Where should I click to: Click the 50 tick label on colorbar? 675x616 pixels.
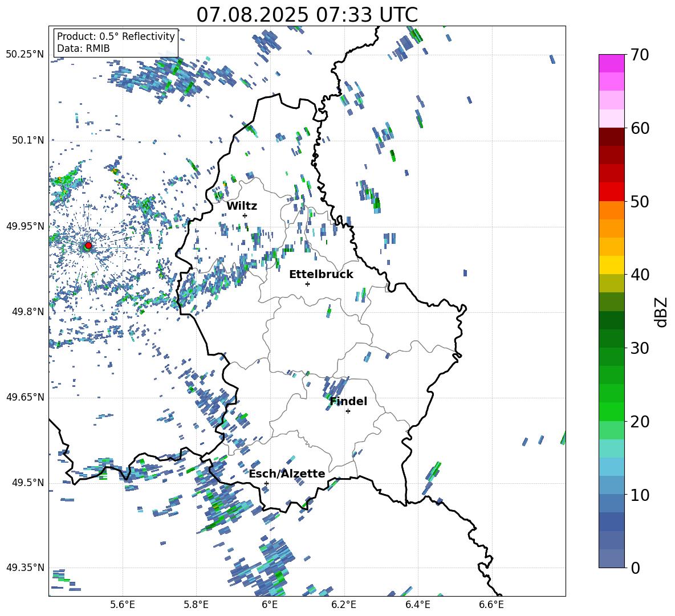tap(640, 202)
